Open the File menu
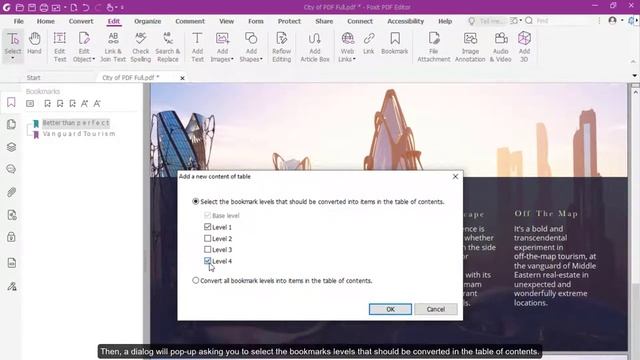Image resolution: width=640 pixels, height=360 pixels. (x=19, y=21)
